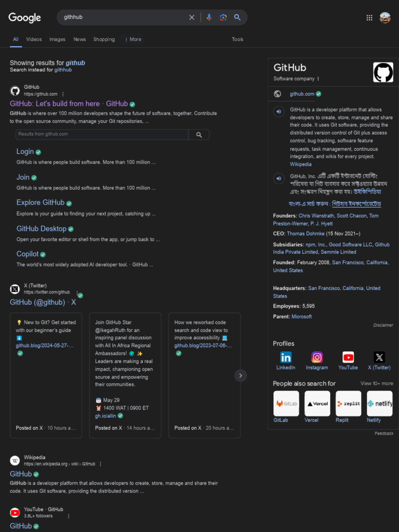Open the GitHub Desktop sitelink
Viewport: 399px width, 532px height.
pyautogui.click(x=42, y=229)
